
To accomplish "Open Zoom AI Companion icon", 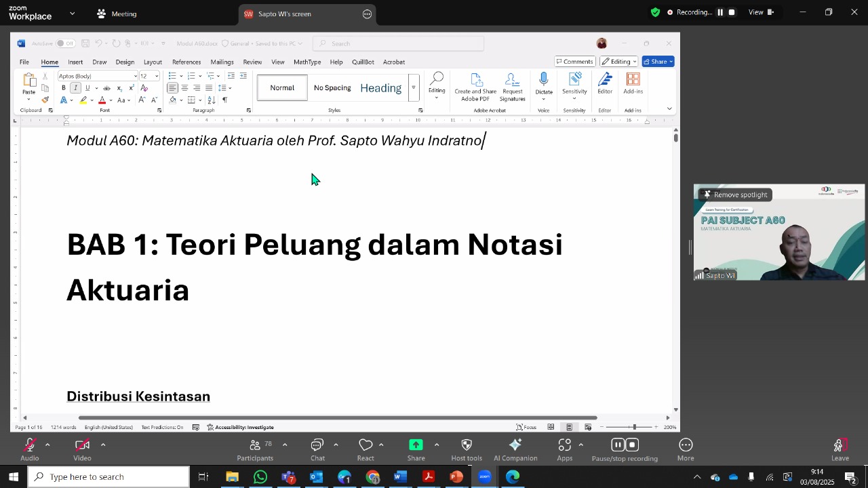I will tap(515, 445).
